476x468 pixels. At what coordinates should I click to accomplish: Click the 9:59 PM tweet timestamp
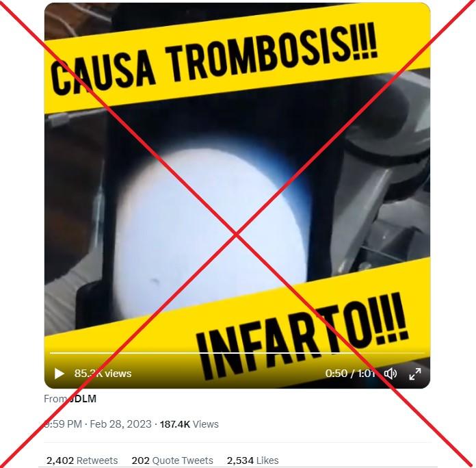63,424
